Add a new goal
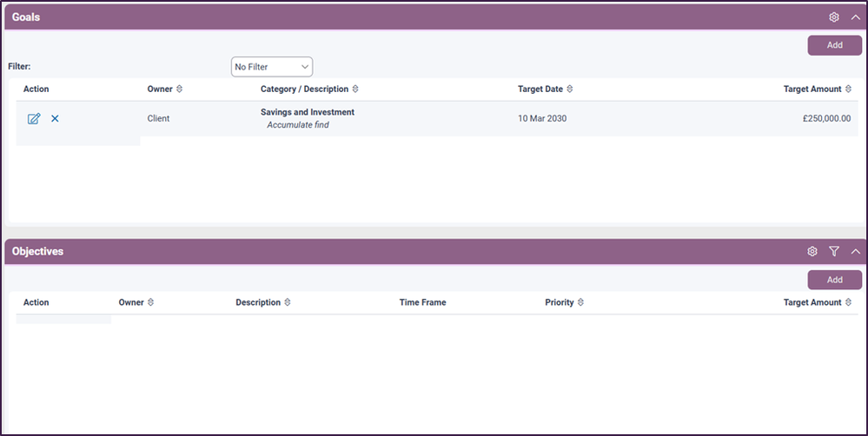The height and width of the screenshot is (436, 868). tap(834, 45)
